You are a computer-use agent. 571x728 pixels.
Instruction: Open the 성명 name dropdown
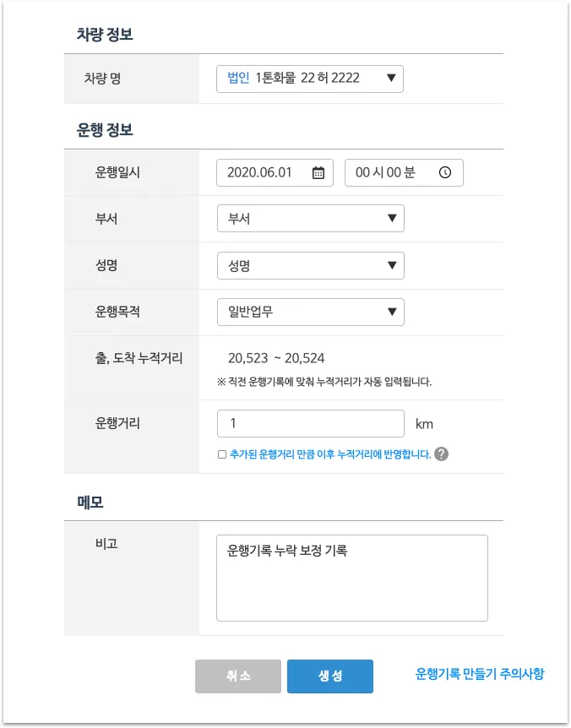pyautogui.click(x=310, y=266)
